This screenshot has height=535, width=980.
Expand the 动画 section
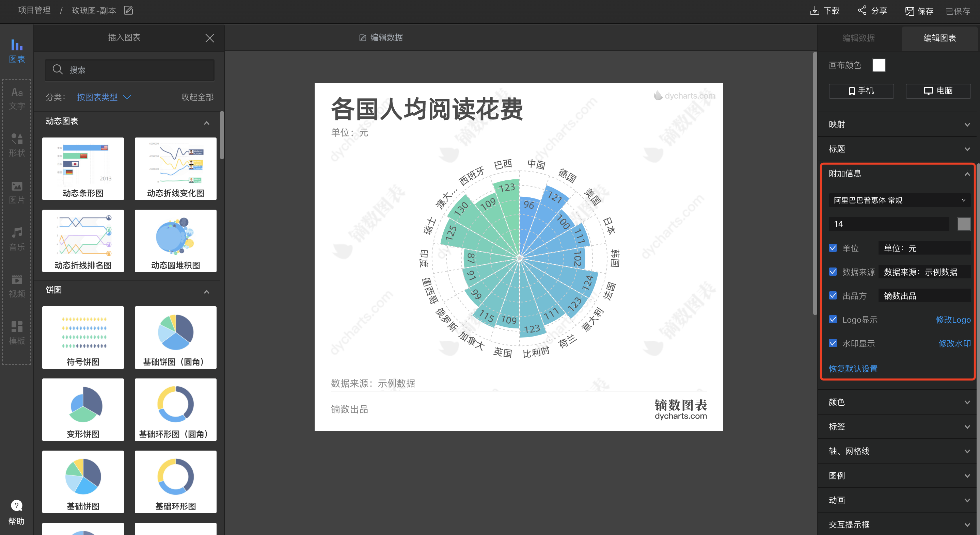[898, 500]
